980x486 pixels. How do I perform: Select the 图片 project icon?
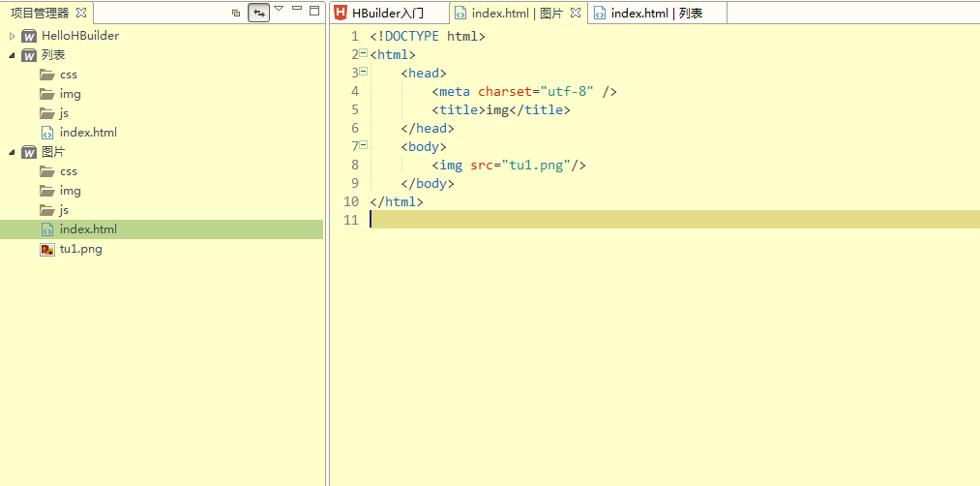(x=29, y=153)
